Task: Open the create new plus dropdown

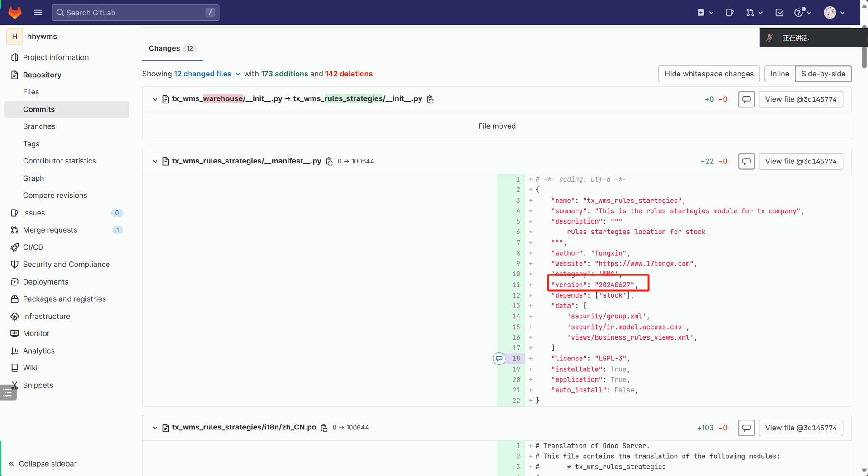Action: [705, 13]
